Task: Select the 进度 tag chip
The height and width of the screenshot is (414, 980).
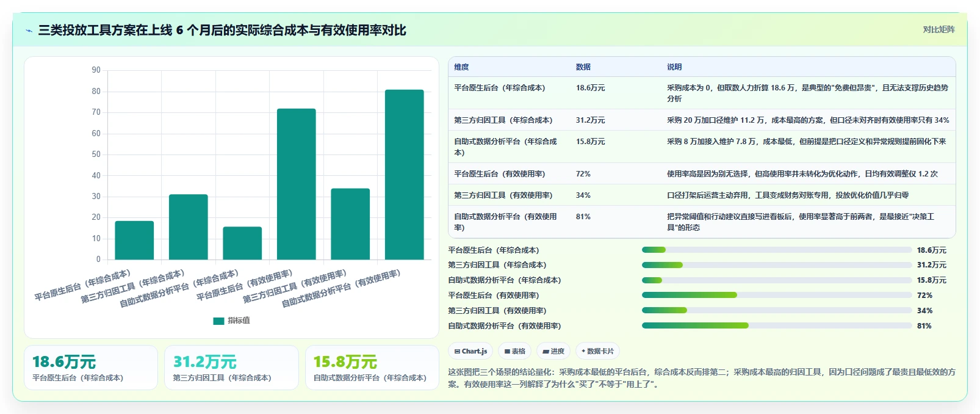Action: tap(553, 351)
